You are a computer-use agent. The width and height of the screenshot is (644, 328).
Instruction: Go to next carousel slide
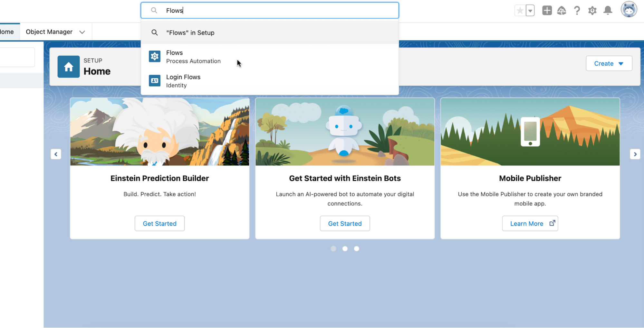(x=635, y=154)
